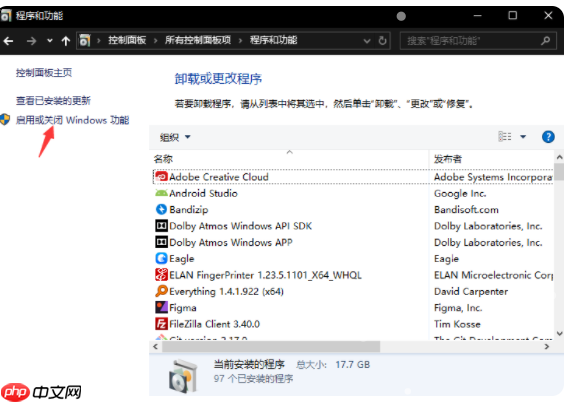Open 查看已安装的更新 link

[x=53, y=100]
